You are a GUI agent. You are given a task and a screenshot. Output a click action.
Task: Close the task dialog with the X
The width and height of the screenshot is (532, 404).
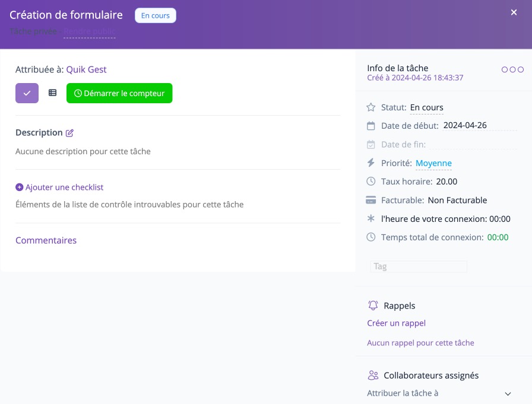coord(514,12)
